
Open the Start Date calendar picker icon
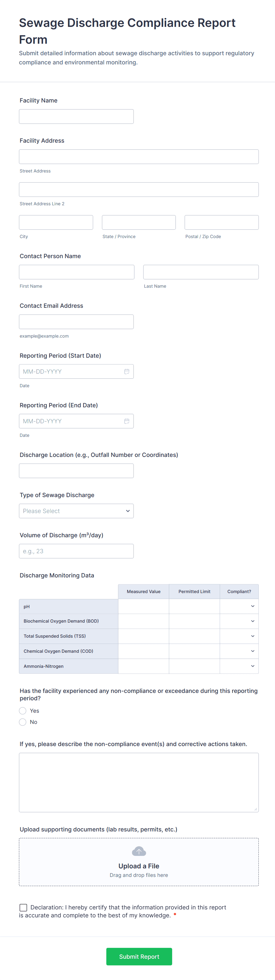pos(127,371)
